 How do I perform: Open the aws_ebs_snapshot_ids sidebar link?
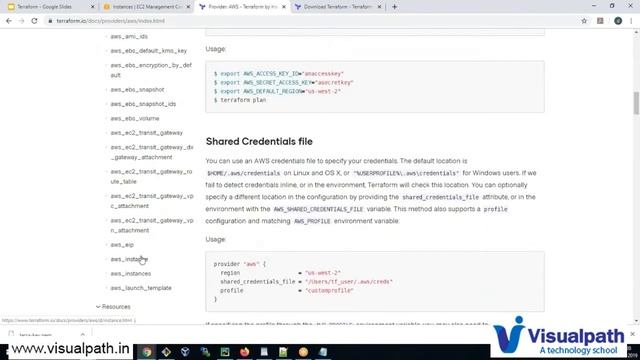[x=143, y=104]
